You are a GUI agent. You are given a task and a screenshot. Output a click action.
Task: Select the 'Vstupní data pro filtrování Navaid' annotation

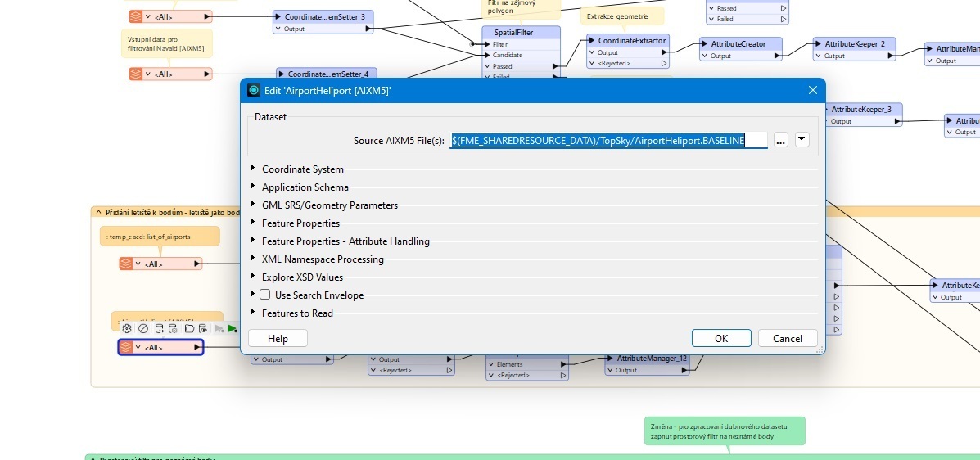pos(166,43)
